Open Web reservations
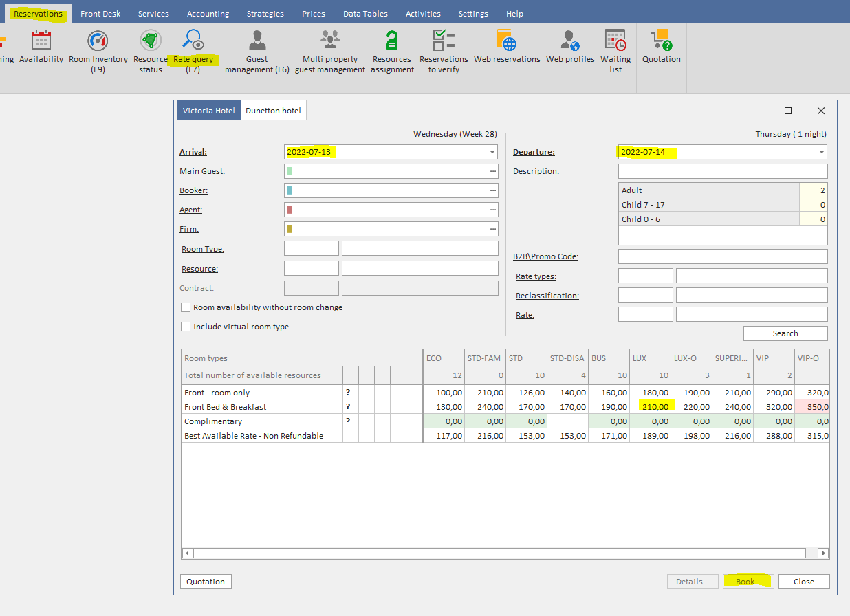This screenshot has height=616, width=850. (507, 47)
